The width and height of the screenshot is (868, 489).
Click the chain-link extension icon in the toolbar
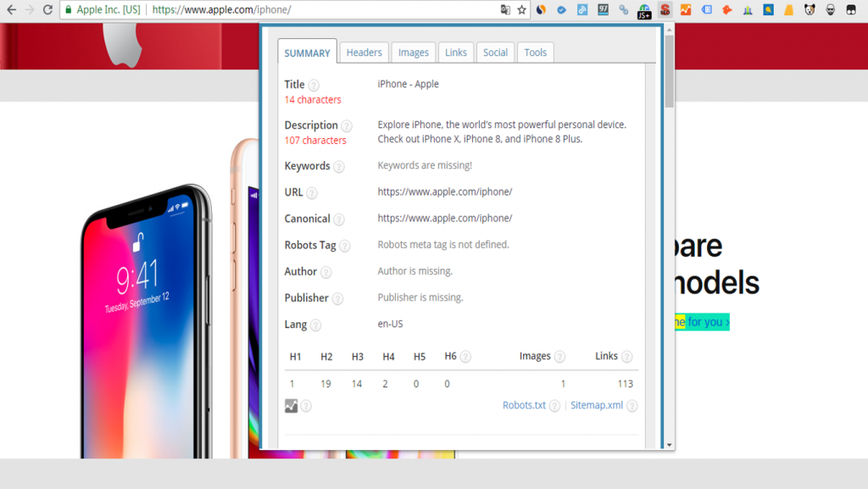[x=624, y=10]
